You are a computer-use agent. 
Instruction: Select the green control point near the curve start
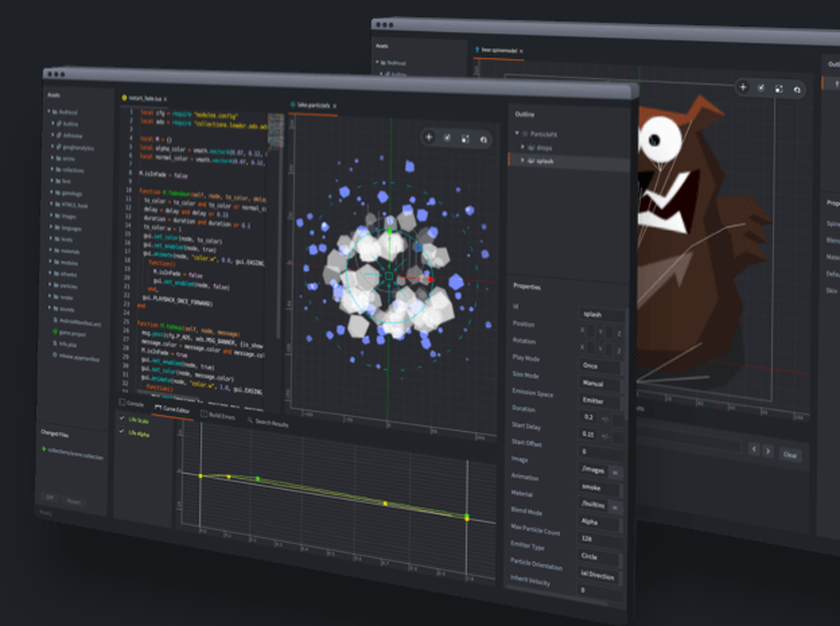click(x=258, y=479)
